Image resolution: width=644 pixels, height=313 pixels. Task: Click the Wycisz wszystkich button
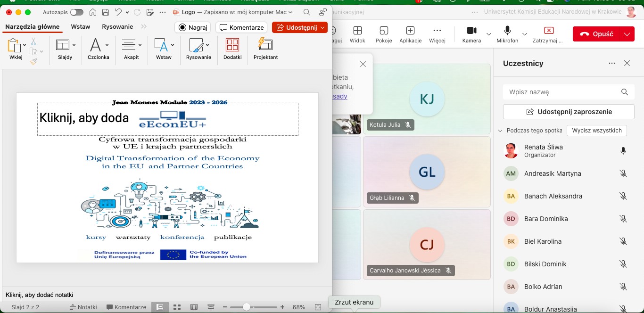596,131
